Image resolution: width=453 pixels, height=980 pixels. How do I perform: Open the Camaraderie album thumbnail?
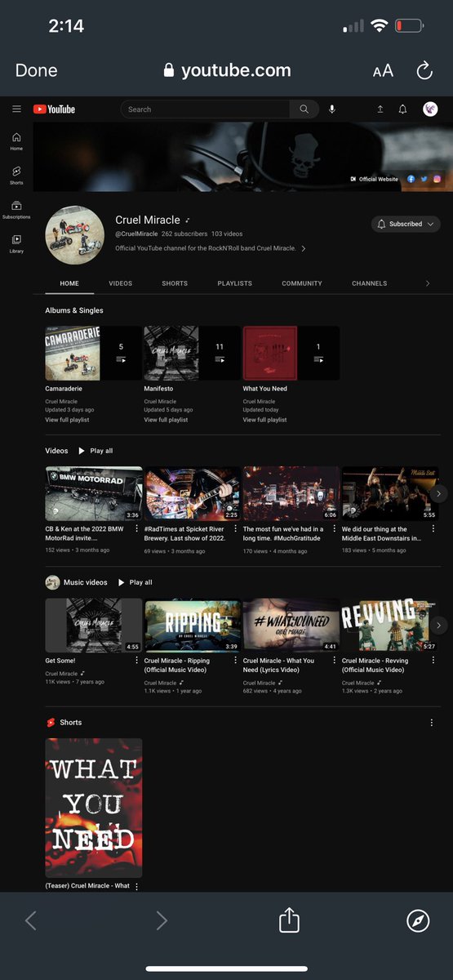point(94,354)
